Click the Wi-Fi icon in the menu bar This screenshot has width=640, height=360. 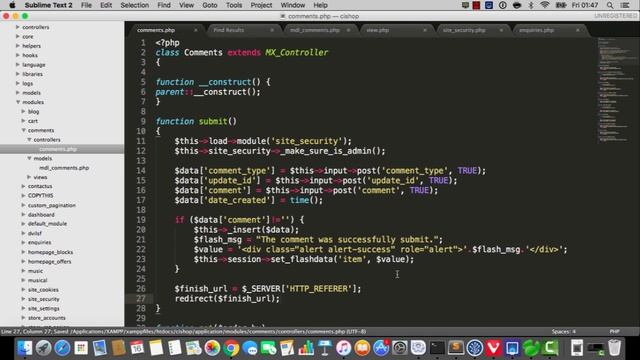pos(544,5)
